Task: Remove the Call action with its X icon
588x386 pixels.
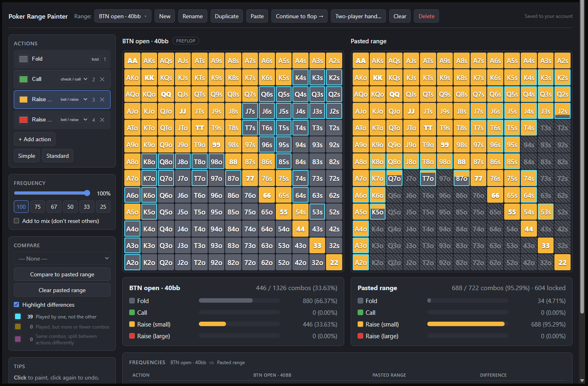Action: coord(102,79)
